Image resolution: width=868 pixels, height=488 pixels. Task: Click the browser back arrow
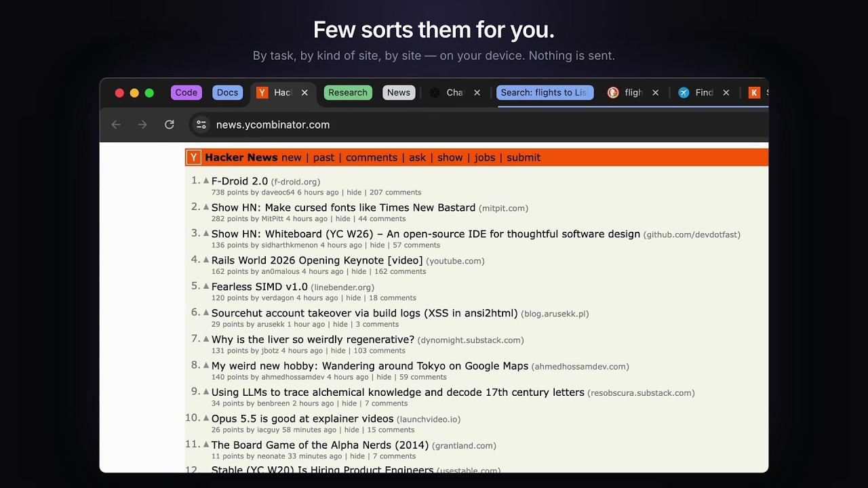coord(116,125)
